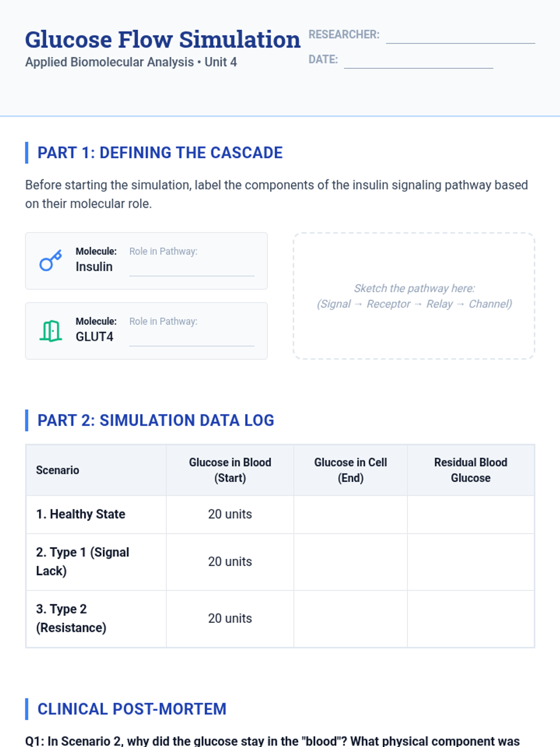This screenshot has height=747, width=560.
Task: Select Type 1 Residual Blood Glucose cell
Action: click(x=470, y=562)
